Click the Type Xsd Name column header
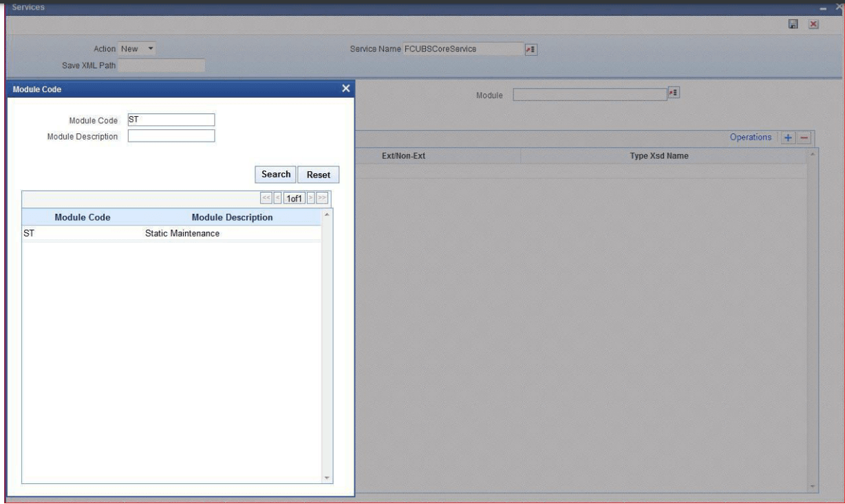Screen dimensions: 845x504 pos(660,156)
